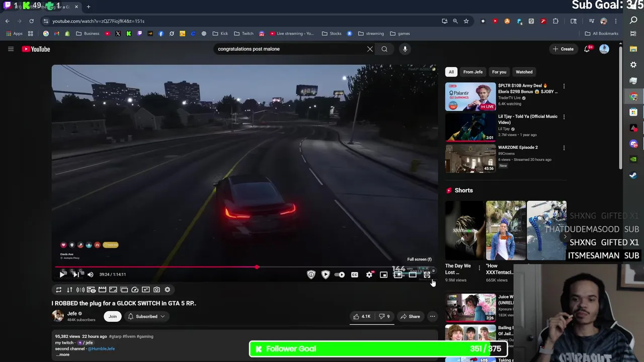
Task: Expand the Subscribed notification dropdown
Action: pos(146,316)
